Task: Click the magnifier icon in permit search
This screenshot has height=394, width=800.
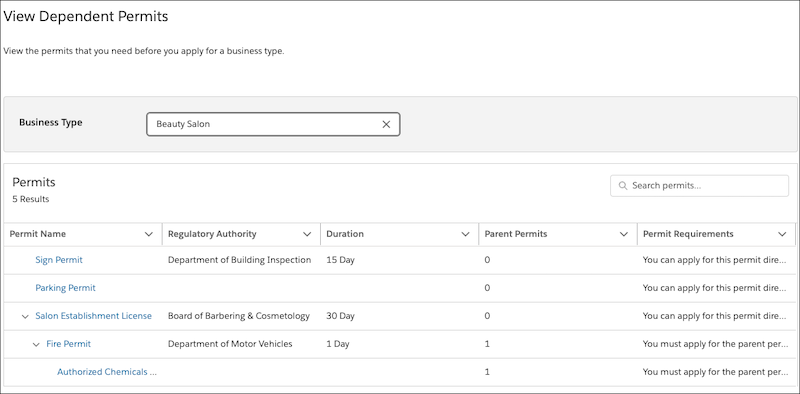Action: point(622,186)
